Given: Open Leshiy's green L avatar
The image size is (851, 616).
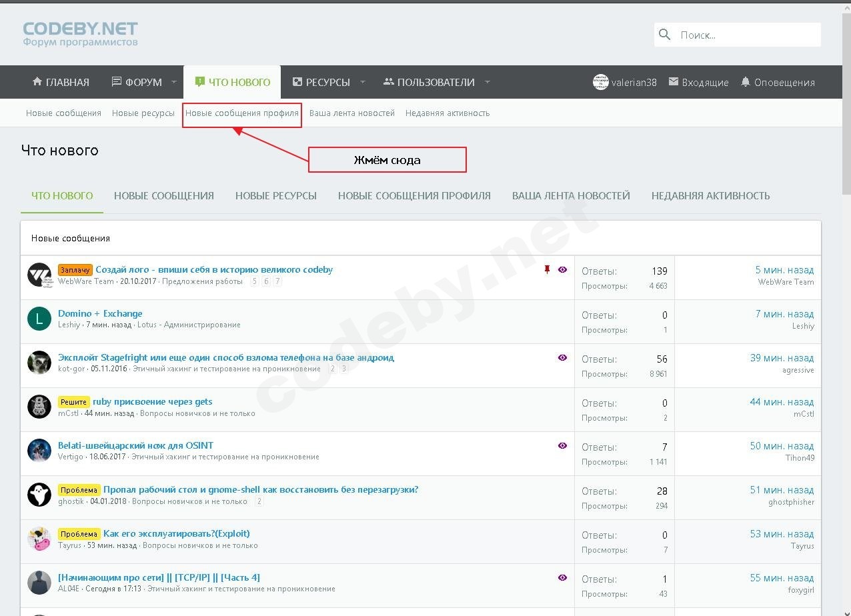Looking at the screenshot, I should pyautogui.click(x=39, y=319).
